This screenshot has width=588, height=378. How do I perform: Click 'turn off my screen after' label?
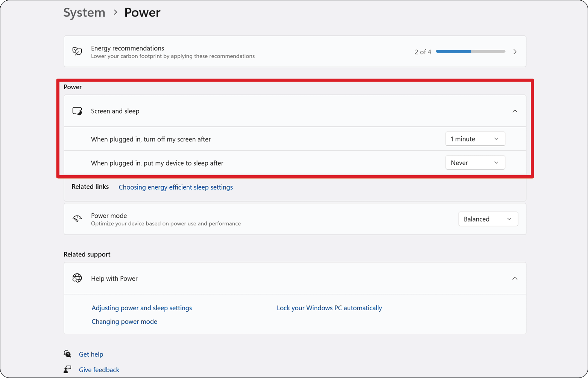[x=151, y=139]
